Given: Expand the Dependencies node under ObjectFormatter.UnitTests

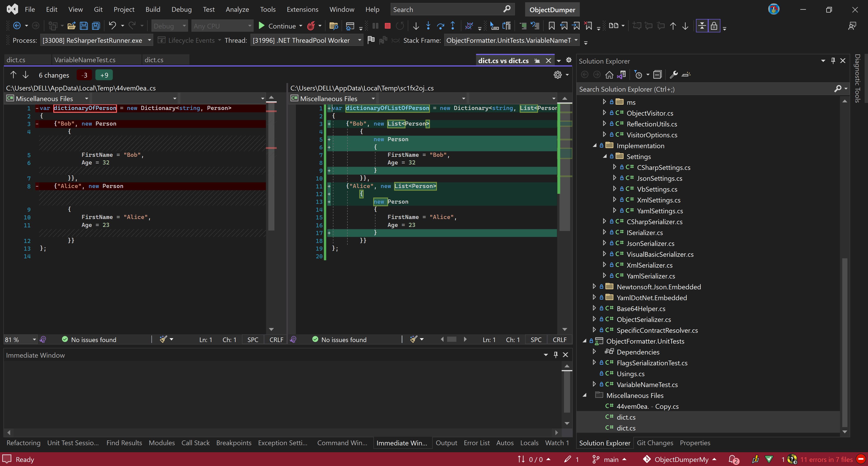Looking at the screenshot, I should (x=594, y=352).
